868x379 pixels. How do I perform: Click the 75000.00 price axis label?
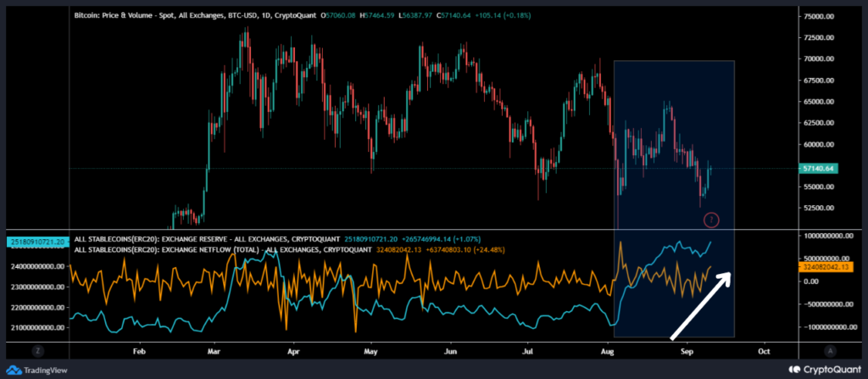click(820, 17)
